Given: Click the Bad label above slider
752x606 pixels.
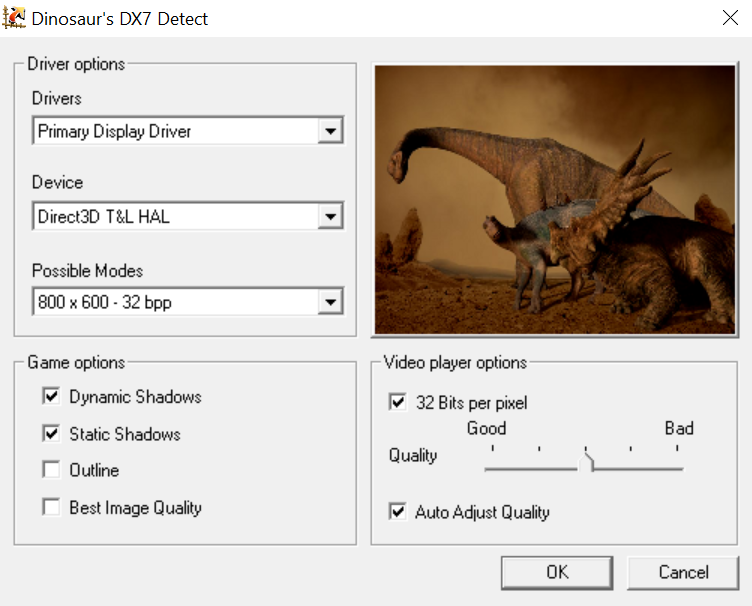Looking at the screenshot, I should pos(679,428).
